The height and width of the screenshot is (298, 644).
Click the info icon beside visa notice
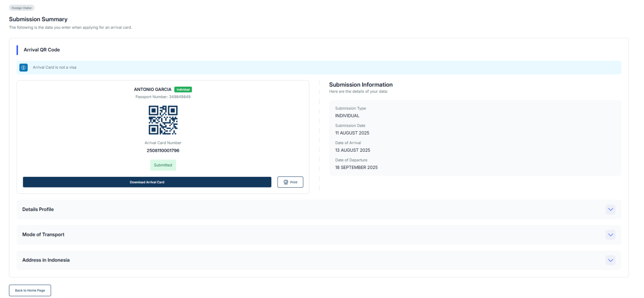pyautogui.click(x=23, y=67)
